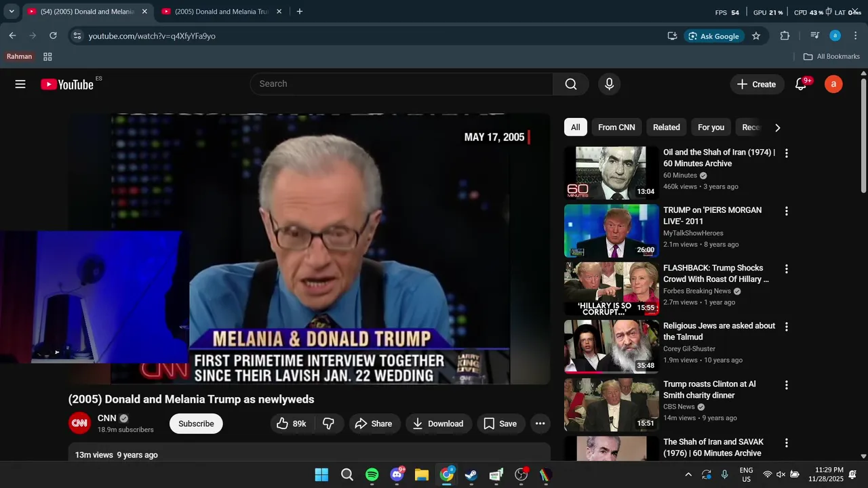Open Spotify from taskbar

372,474
